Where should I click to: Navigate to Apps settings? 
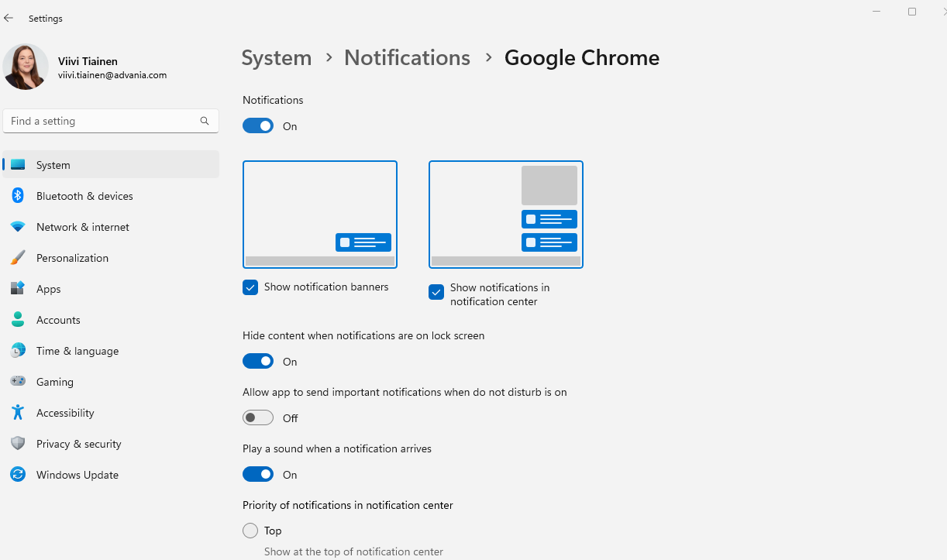(x=111, y=289)
